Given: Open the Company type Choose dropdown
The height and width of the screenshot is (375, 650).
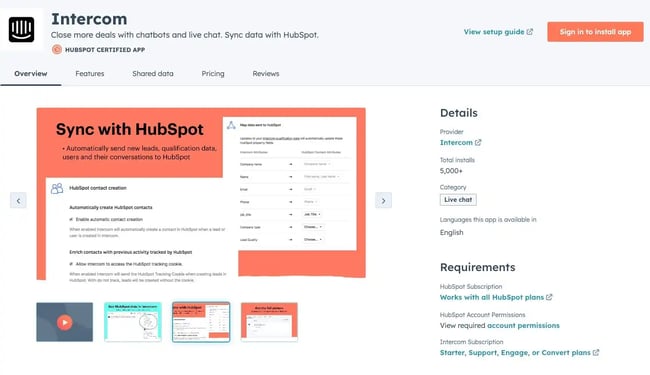Looking at the screenshot, I should (313, 227).
